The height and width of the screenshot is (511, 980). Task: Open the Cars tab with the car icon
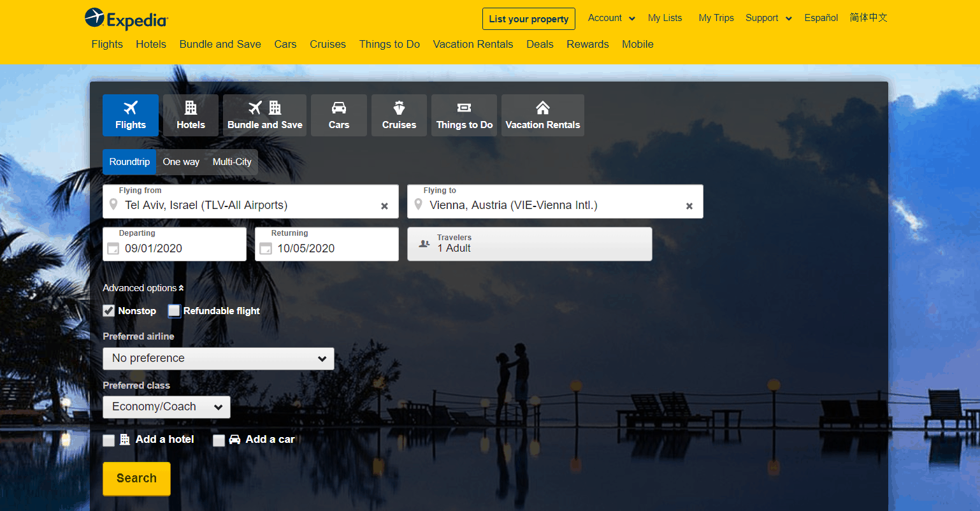(x=339, y=115)
